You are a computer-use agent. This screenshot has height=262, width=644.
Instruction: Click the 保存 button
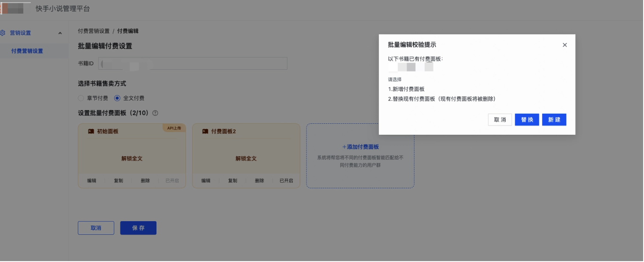coord(138,228)
